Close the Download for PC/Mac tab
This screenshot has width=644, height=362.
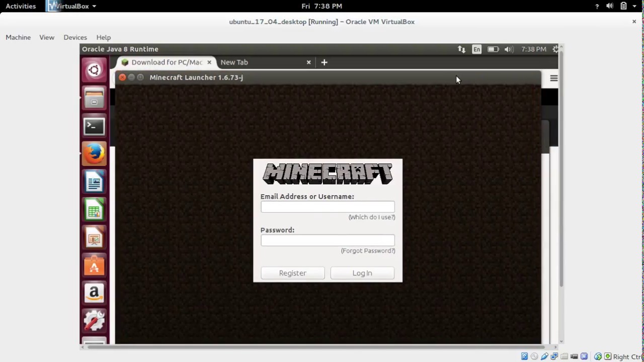click(209, 62)
